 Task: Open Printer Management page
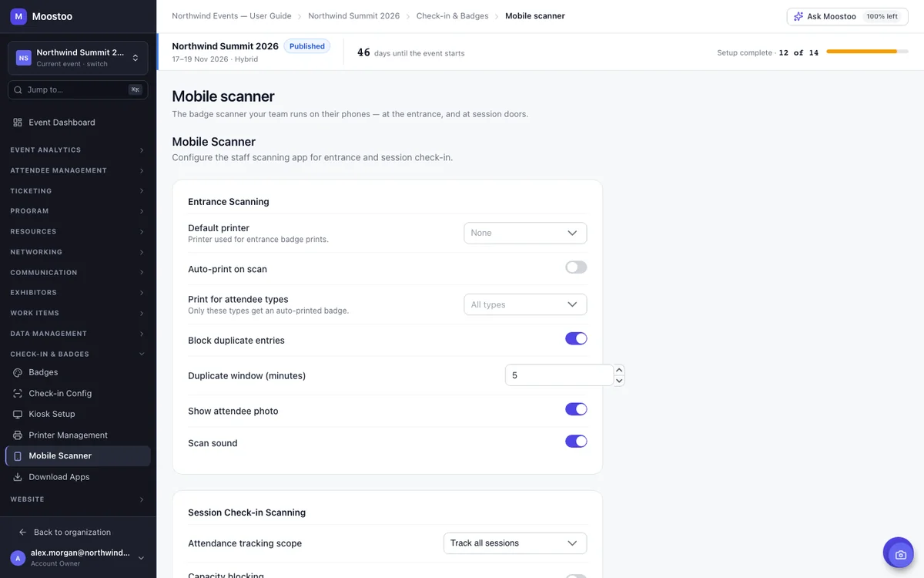point(78,435)
